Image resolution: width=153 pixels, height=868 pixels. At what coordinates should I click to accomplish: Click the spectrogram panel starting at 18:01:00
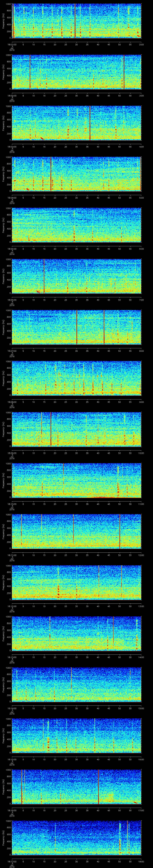[x=77, y=21]
